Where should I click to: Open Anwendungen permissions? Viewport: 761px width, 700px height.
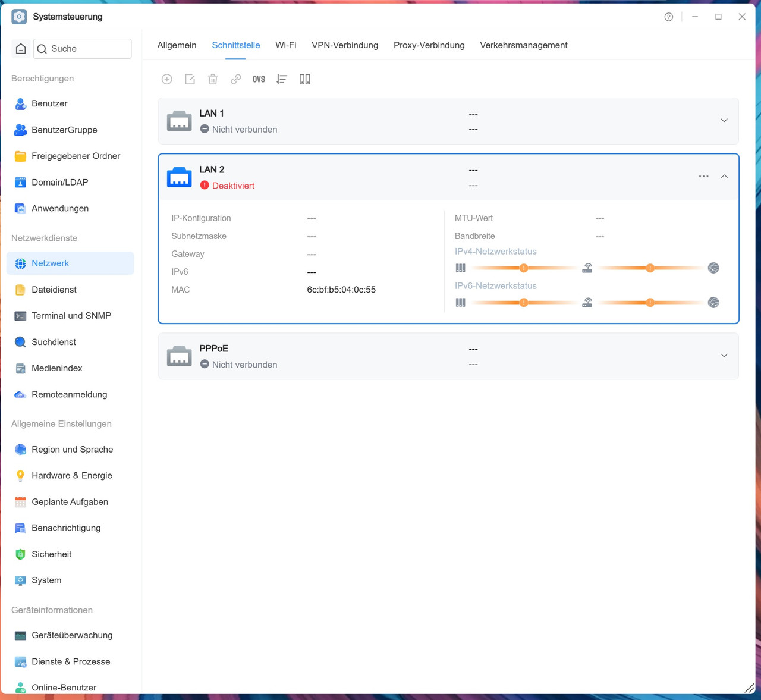click(70, 208)
